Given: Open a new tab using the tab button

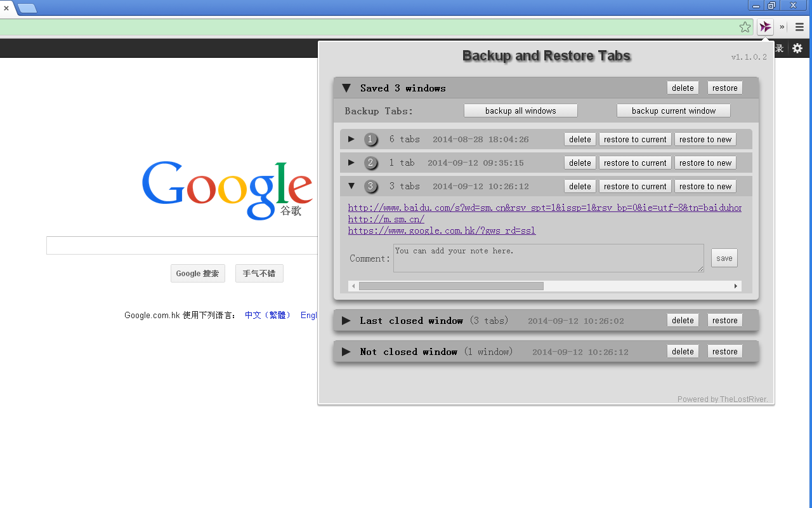Looking at the screenshot, I should tap(27, 8).
